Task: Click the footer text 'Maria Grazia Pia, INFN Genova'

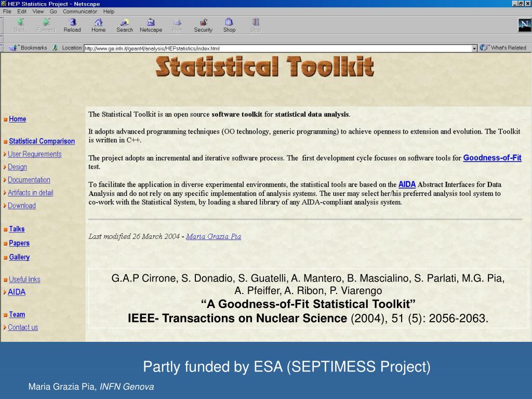Action: coord(91,387)
